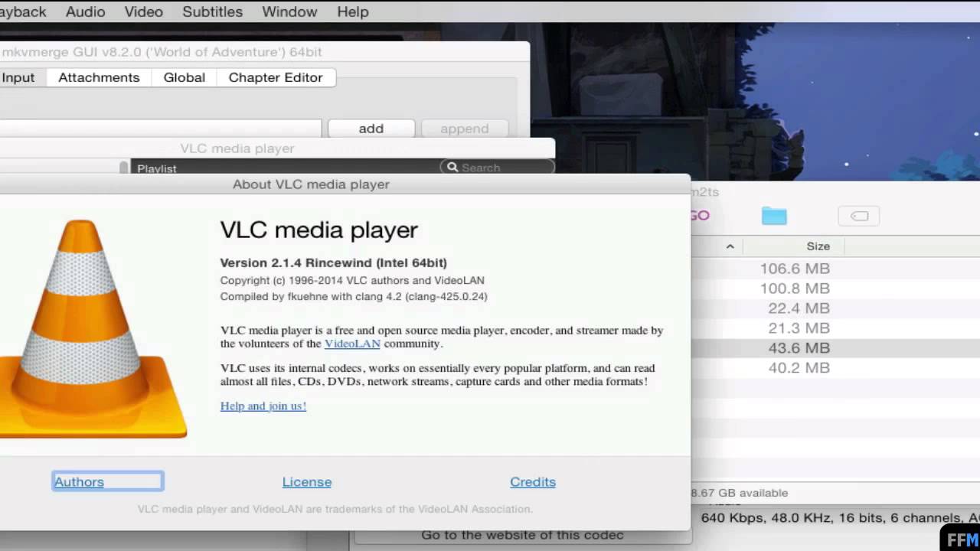Click the mkvmerge GUI window title bar
Screen dimensions: 980x551
coord(264,52)
